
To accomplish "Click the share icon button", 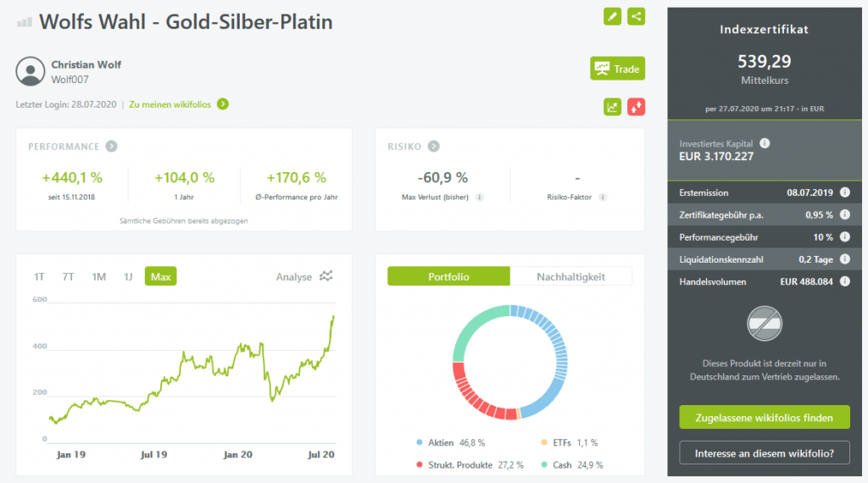I will click(x=636, y=16).
